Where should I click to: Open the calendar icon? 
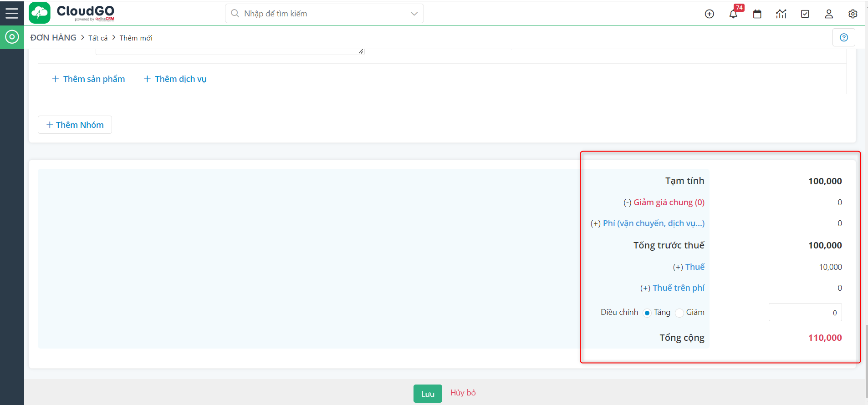(x=757, y=14)
